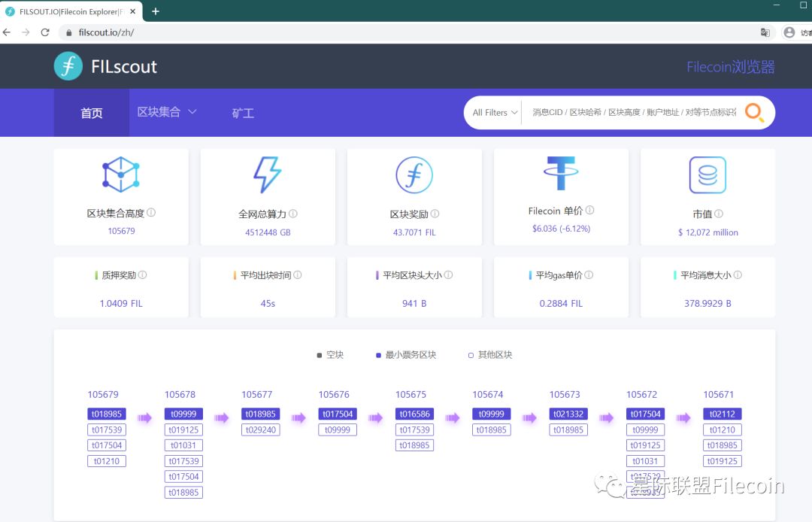Open block height 105673 link
Image resolution: width=812 pixels, height=522 pixels.
pyautogui.click(x=565, y=395)
